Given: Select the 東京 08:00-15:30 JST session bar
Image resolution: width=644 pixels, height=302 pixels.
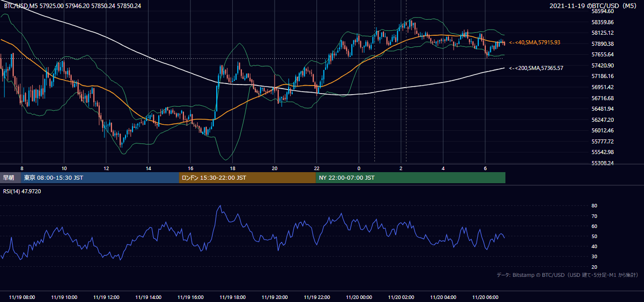Looking at the screenshot, I should (x=100, y=178).
